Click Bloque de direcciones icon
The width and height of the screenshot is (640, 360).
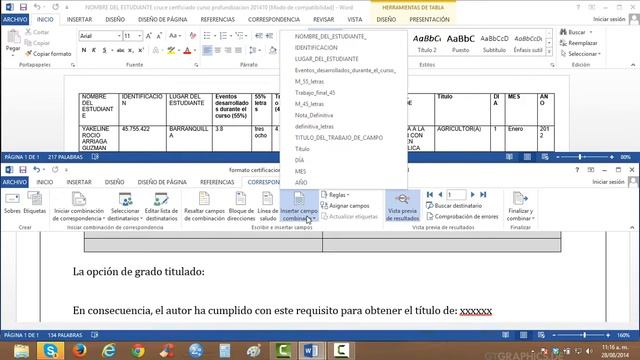241,207
